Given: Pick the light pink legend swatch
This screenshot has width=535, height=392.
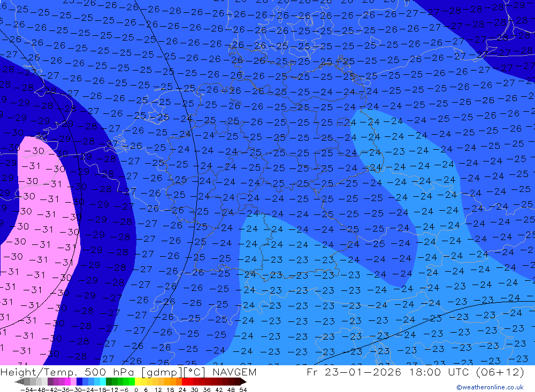Looking at the screenshot, I should click(x=73, y=381).
